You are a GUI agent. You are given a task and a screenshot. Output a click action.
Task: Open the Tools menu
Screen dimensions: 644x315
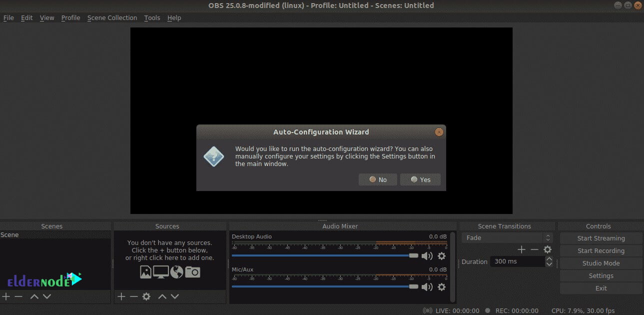152,18
